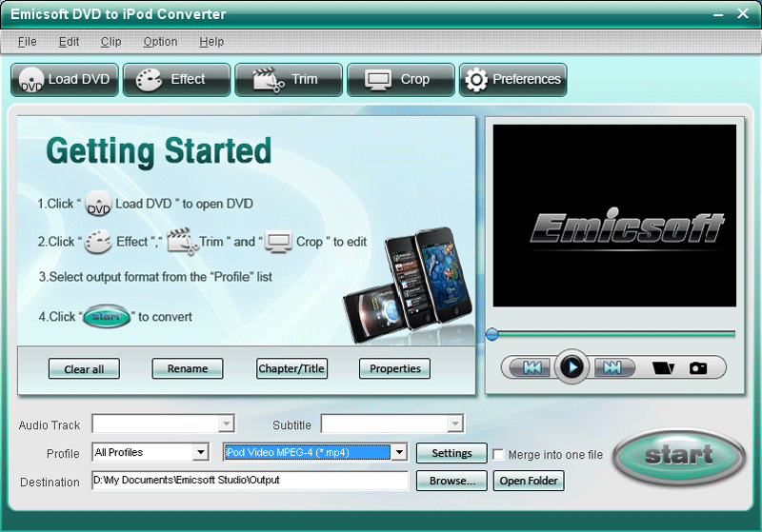Open the Effect editing tool
Screen dimensions: 762x532
coord(176,80)
